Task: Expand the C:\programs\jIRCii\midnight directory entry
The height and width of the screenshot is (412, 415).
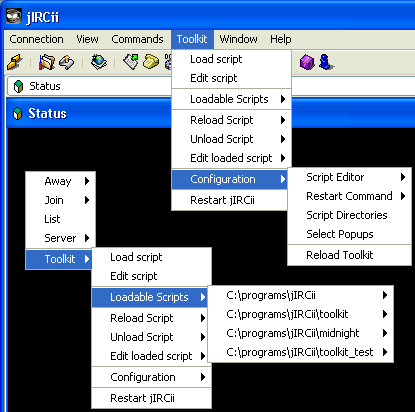Action: tap(301, 333)
